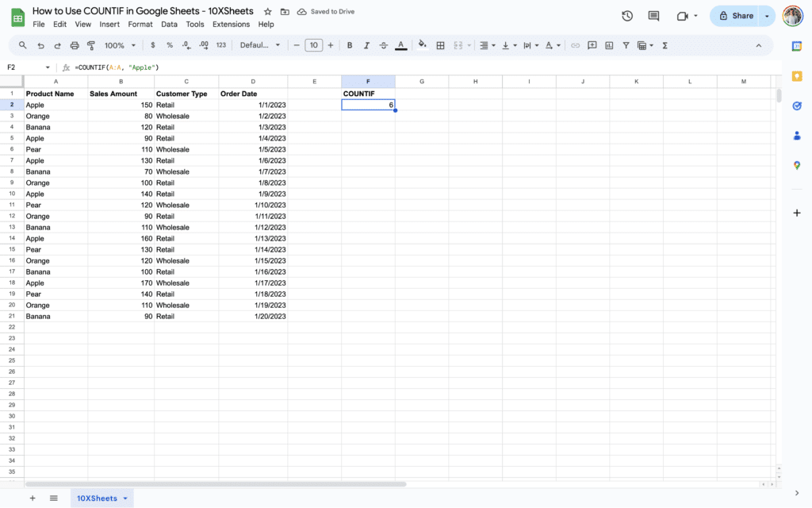This screenshot has width=812, height=508.
Task: Toggle bold formatting
Action: pyautogui.click(x=349, y=45)
